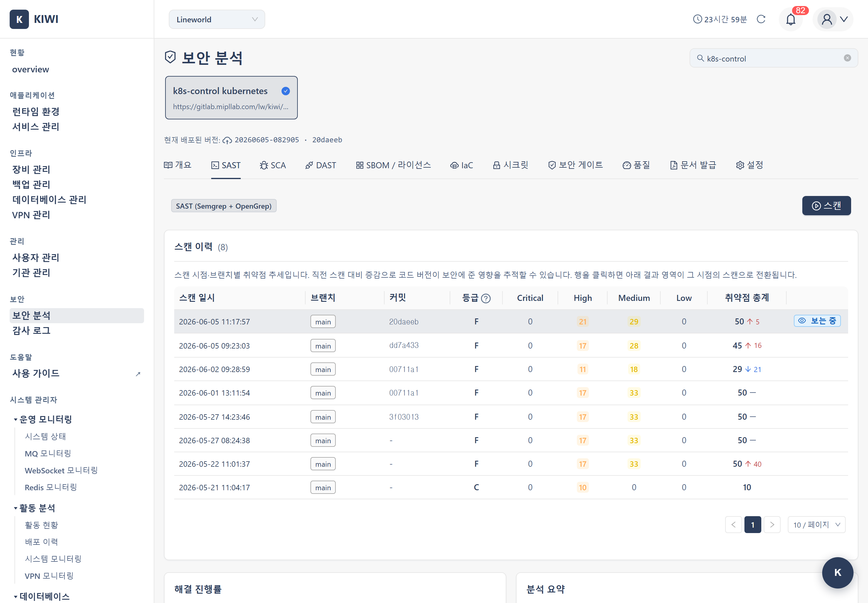Open the Lineworld organization dropdown
868x603 pixels.
217,19
